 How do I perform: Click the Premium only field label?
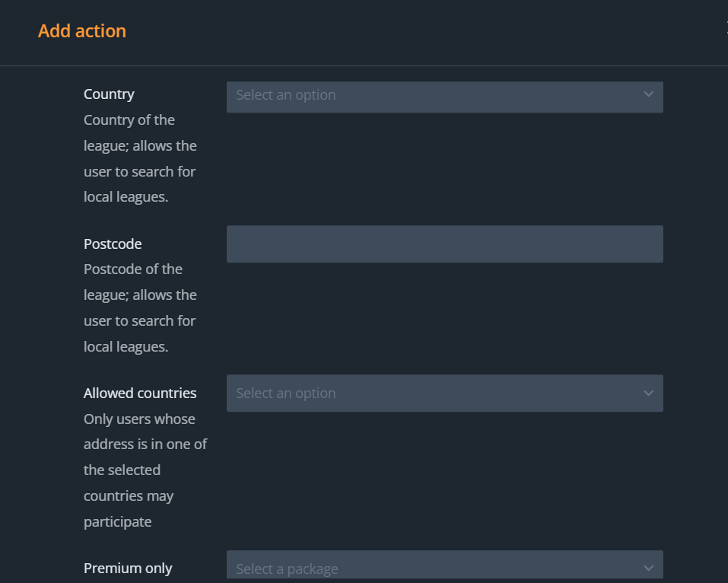(128, 569)
